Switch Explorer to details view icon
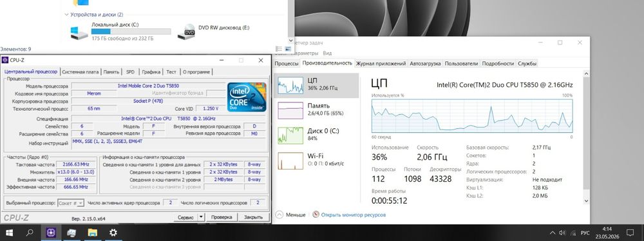The height and width of the screenshot is (241, 644). click(x=279, y=49)
